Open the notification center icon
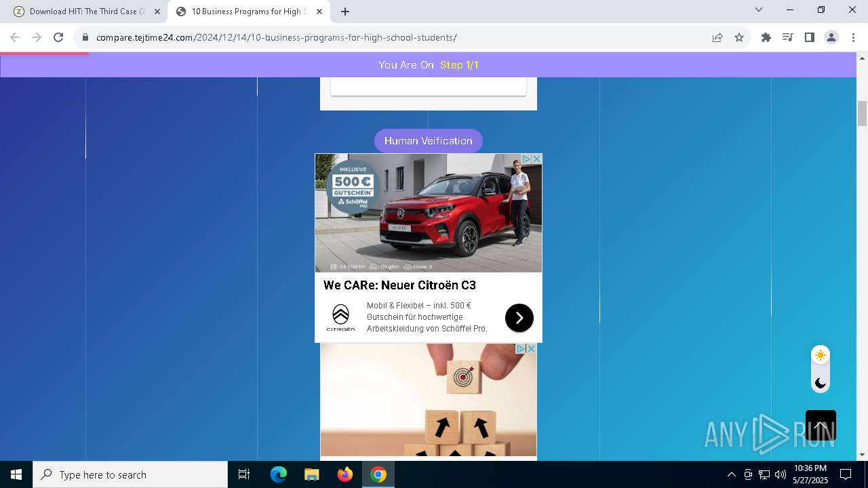 click(846, 474)
